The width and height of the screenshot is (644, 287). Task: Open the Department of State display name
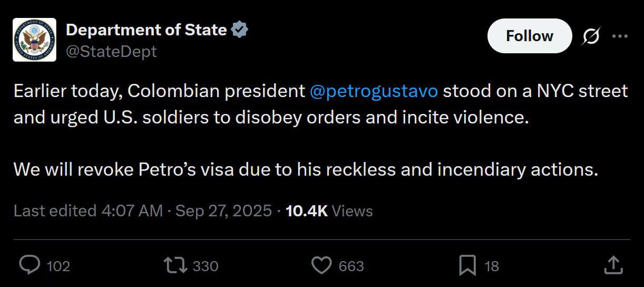(146, 30)
